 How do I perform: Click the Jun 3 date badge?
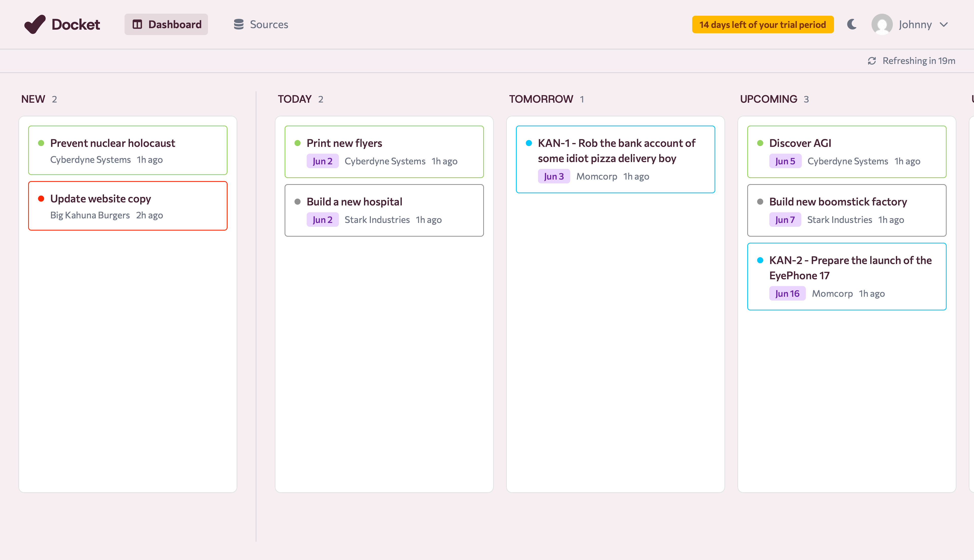click(x=554, y=177)
